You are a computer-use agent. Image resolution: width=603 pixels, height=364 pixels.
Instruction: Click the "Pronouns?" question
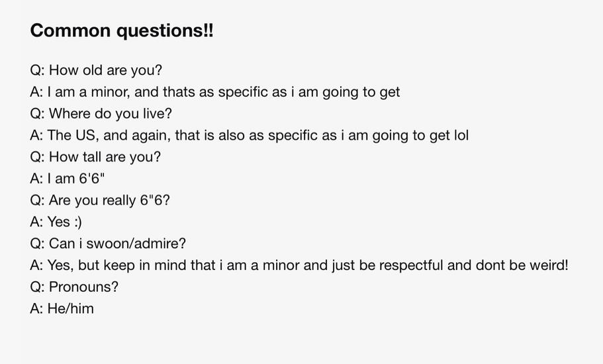click(x=74, y=287)
